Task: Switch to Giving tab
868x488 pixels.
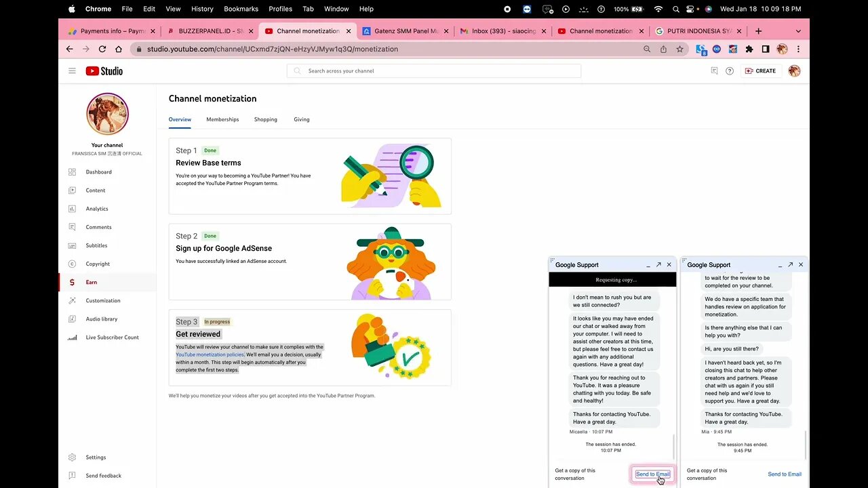Action: [302, 119]
